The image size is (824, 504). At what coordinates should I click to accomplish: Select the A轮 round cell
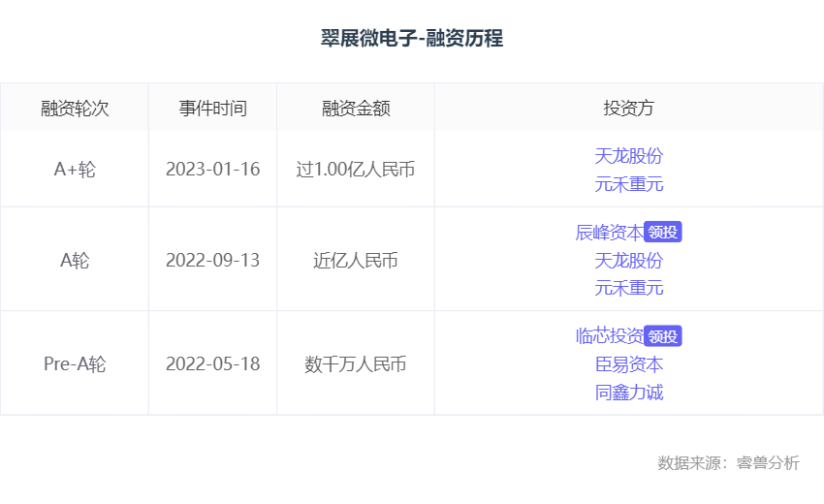[x=75, y=260]
